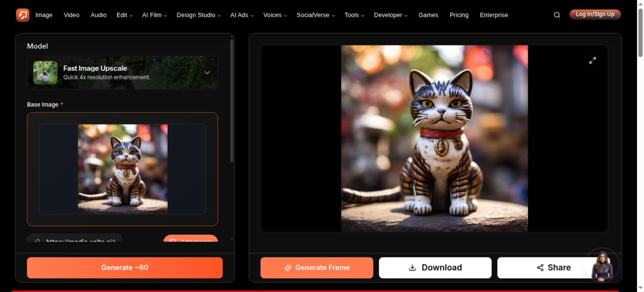Go to the Audio section
The height and width of the screenshot is (292, 644).
99,15
